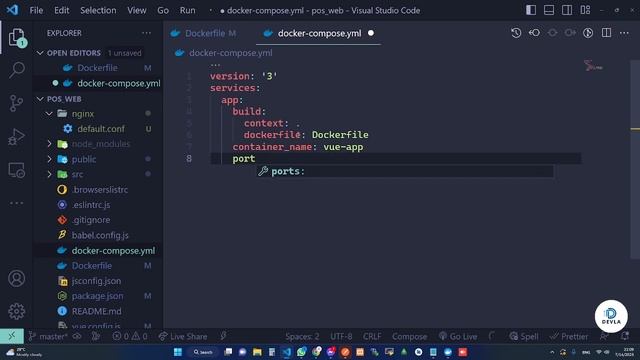Image resolution: width=640 pixels, height=360 pixels.
Task: Expand the public folder
Action: click(49, 159)
